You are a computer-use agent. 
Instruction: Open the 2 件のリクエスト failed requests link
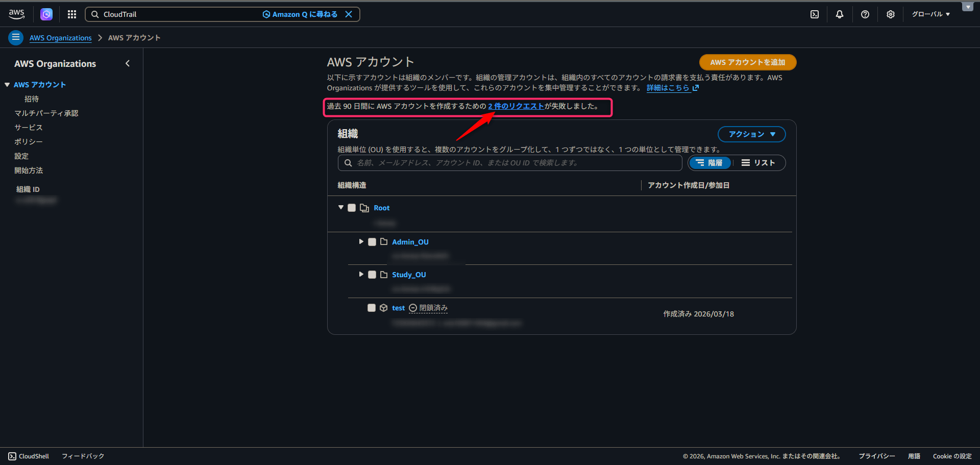click(516, 106)
